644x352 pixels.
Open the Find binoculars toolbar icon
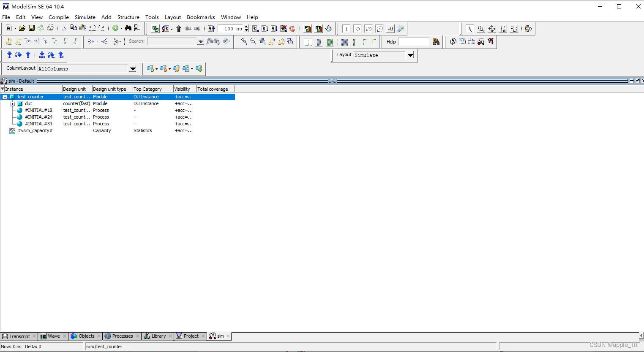pos(127,28)
